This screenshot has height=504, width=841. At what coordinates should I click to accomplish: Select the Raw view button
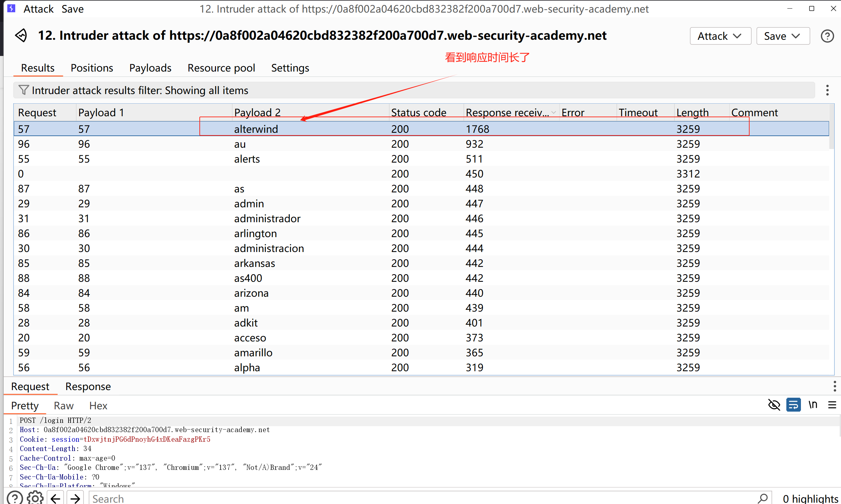coord(64,406)
